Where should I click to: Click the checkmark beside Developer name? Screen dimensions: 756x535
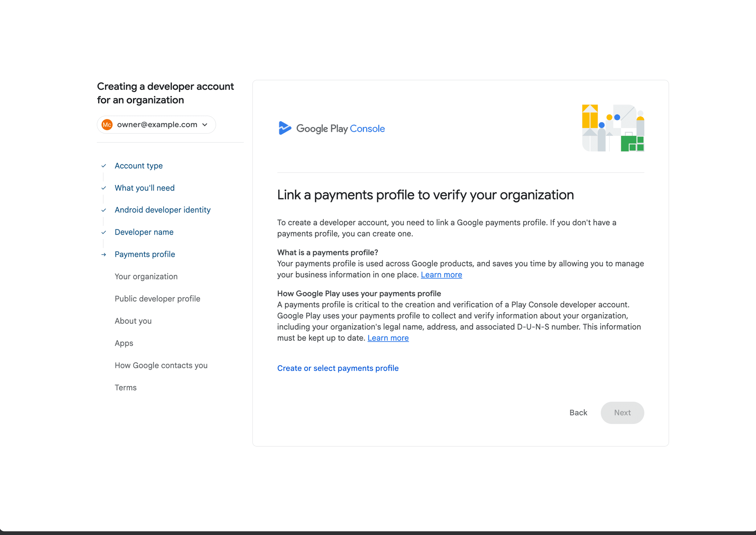[x=103, y=232]
